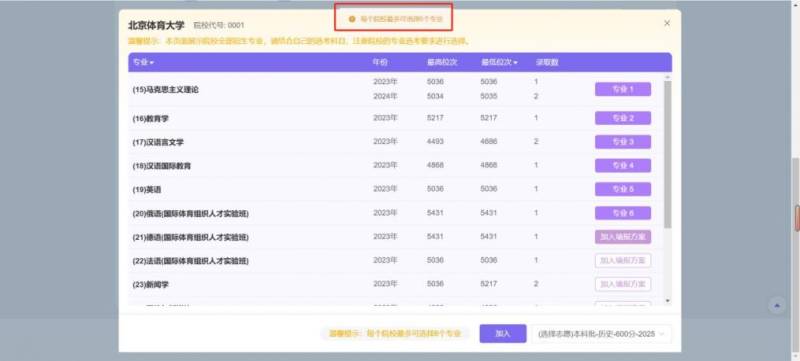Select the (15)马克思主义理论 row name

tap(165, 90)
